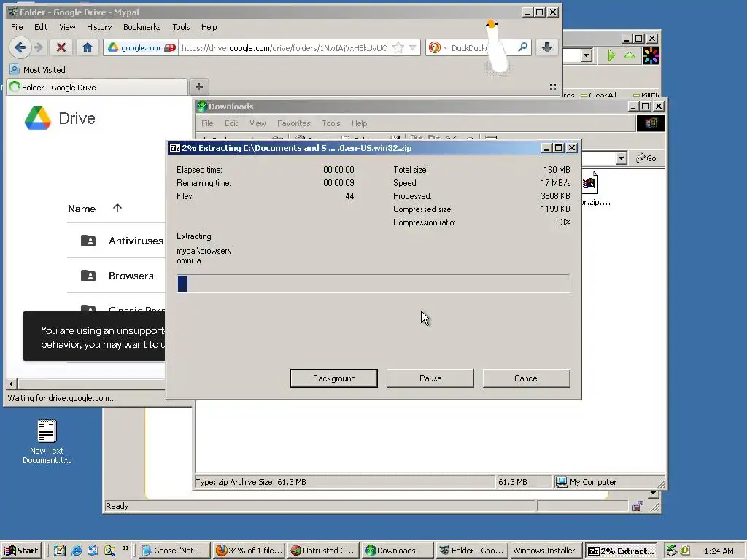Screen dimensions: 747x560
Task: Expand the background window combo box arrow
Action: pyautogui.click(x=587, y=55)
